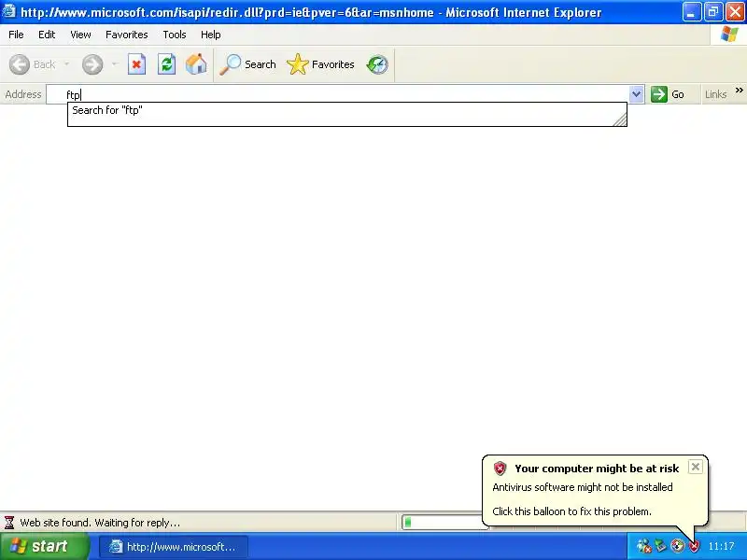Viewport: 747px width, 560px height.
Task: Click the Forward arrow button
Action: [92, 64]
